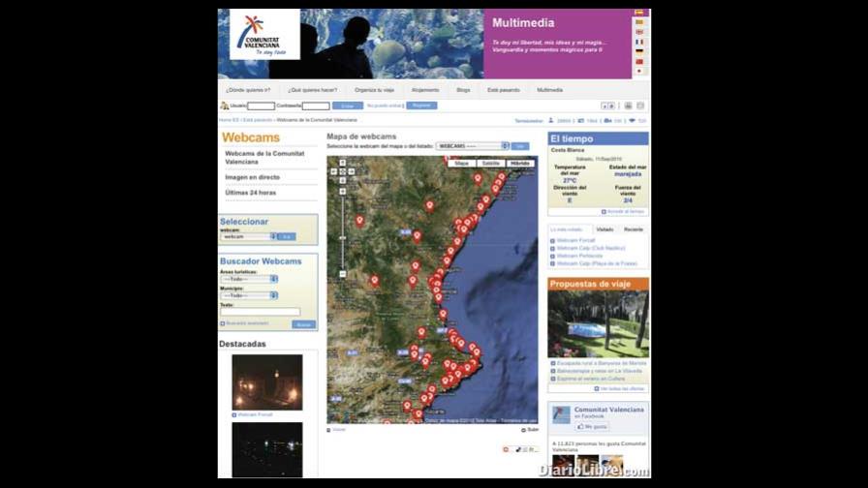Viewport: 868px width, 488px height.
Task: Open the person icon in Termómetro bar
Action: click(551, 121)
